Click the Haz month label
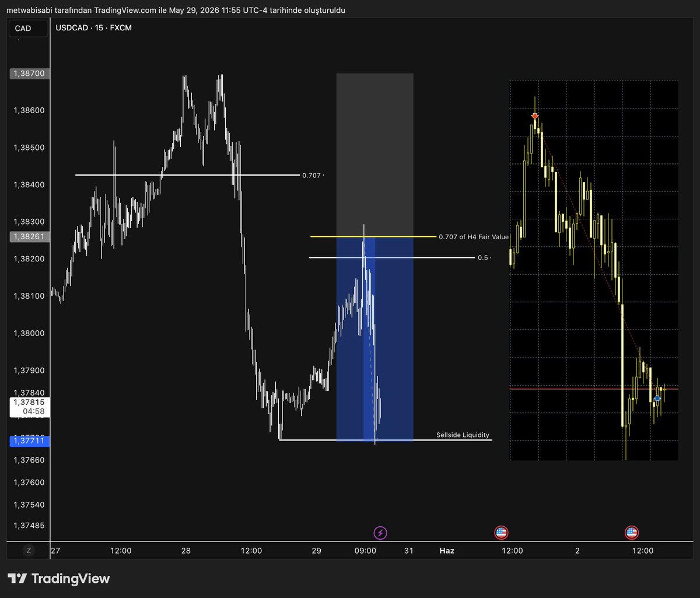The image size is (700, 598). [447, 550]
